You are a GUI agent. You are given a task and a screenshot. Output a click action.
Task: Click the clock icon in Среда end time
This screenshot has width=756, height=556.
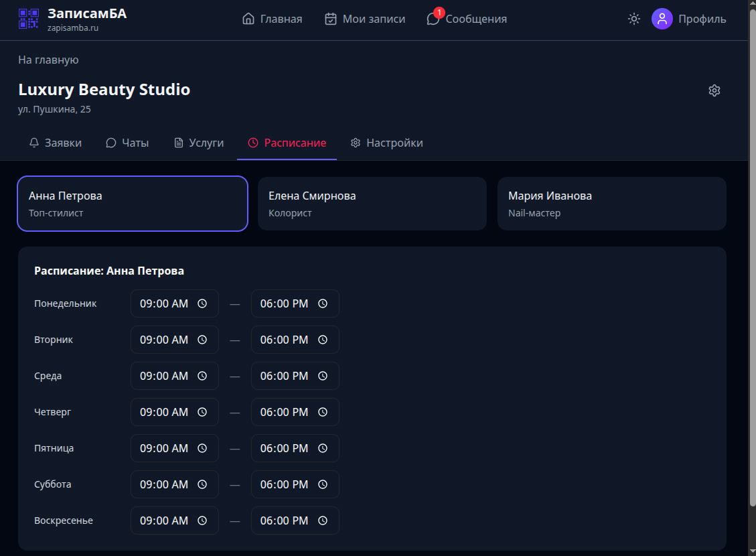323,376
